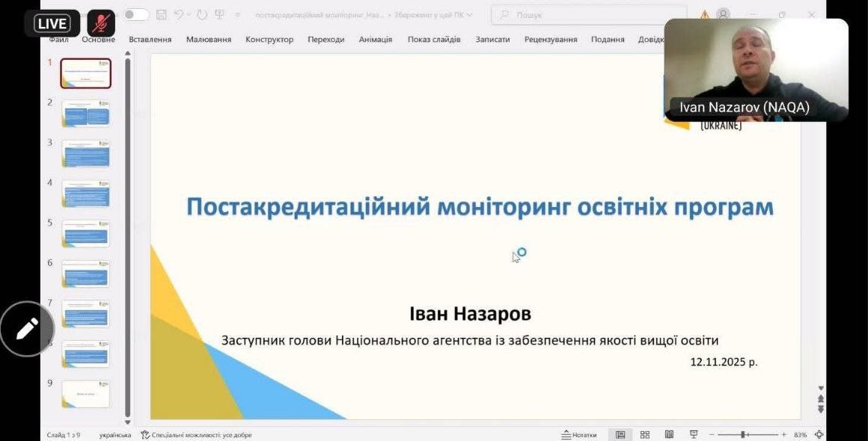
Task: Open Reading View from status bar
Action: coord(669,434)
